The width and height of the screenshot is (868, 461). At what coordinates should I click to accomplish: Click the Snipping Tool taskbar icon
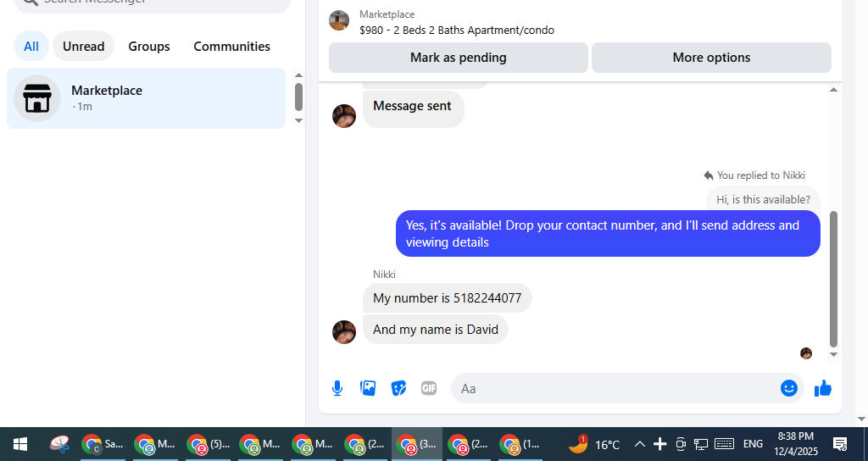click(59, 444)
